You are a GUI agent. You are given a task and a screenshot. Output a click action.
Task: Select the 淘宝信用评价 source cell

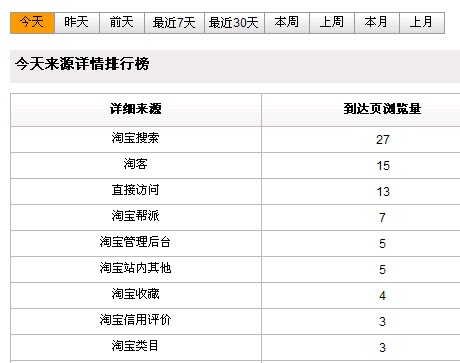point(136,321)
